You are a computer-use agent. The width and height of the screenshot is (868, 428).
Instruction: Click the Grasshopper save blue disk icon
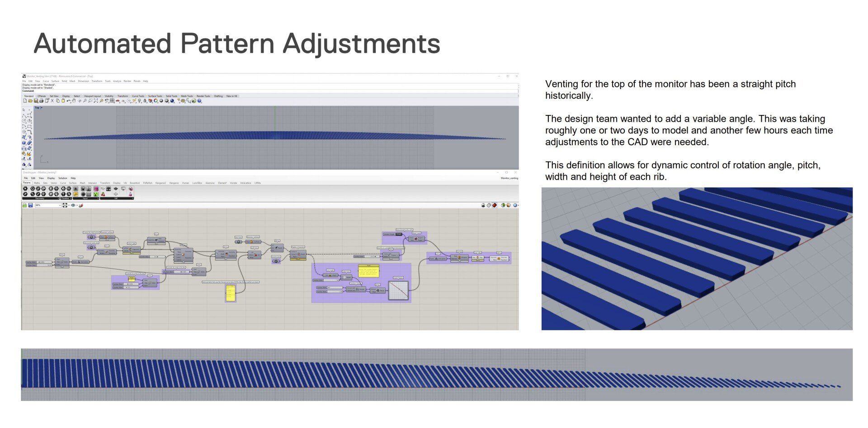tap(30, 205)
